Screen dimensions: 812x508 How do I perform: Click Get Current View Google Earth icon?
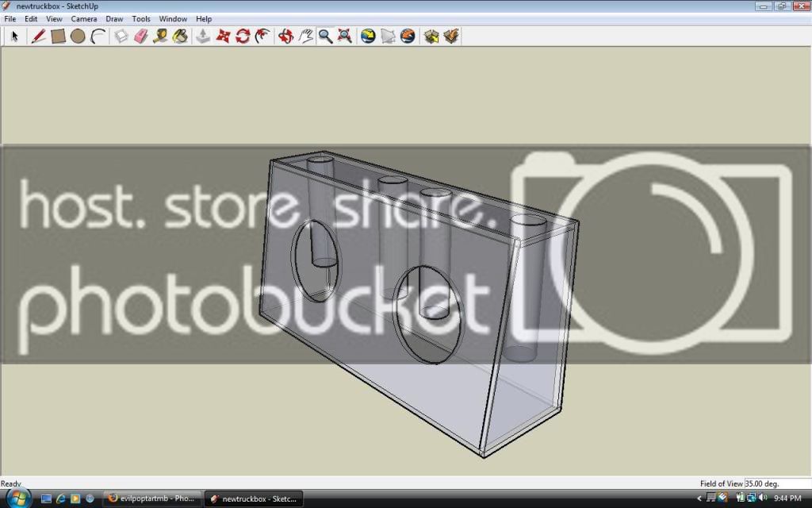coord(368,37)
